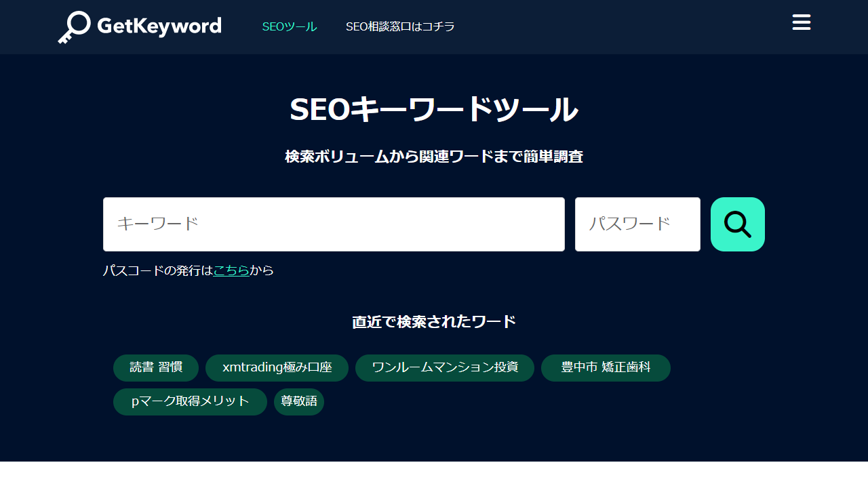Open the SEOツール menu item

[x=290, y=26]
